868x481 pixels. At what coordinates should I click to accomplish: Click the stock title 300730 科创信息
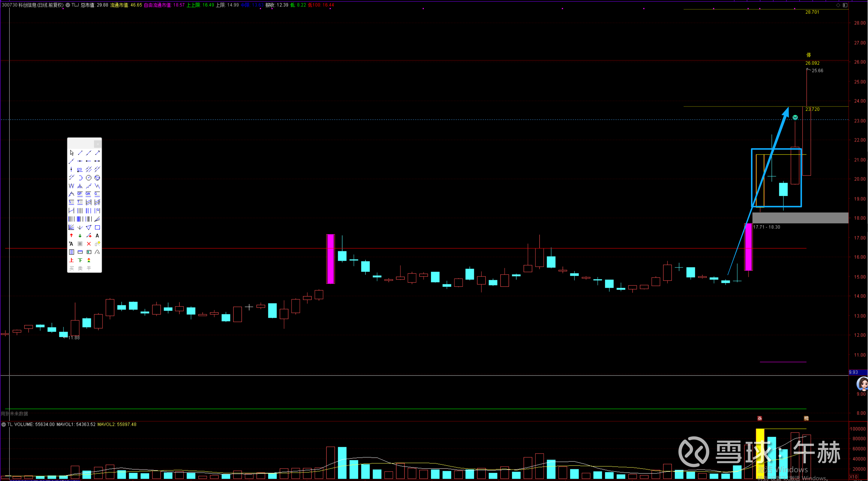(33, 5)
